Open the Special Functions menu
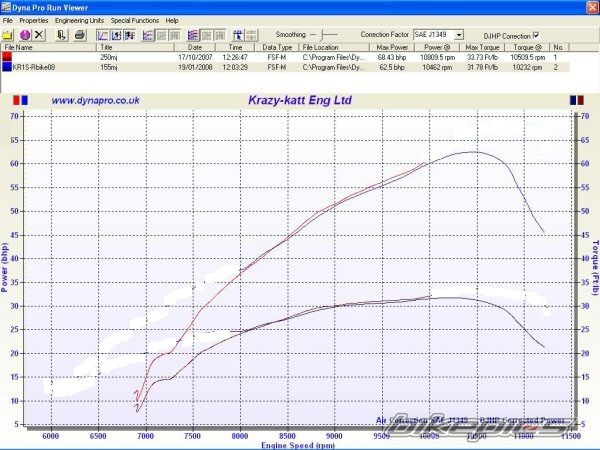Viewport: 600px width, 450px height. click(135, 20)
